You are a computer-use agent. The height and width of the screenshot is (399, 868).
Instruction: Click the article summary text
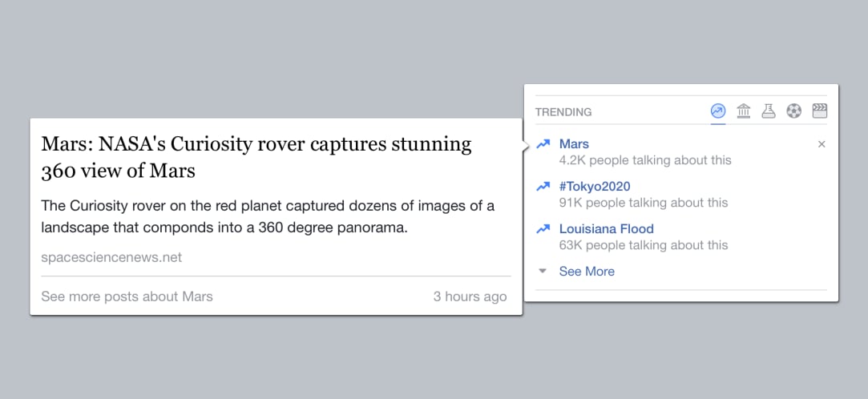click(x=268, y=217)
